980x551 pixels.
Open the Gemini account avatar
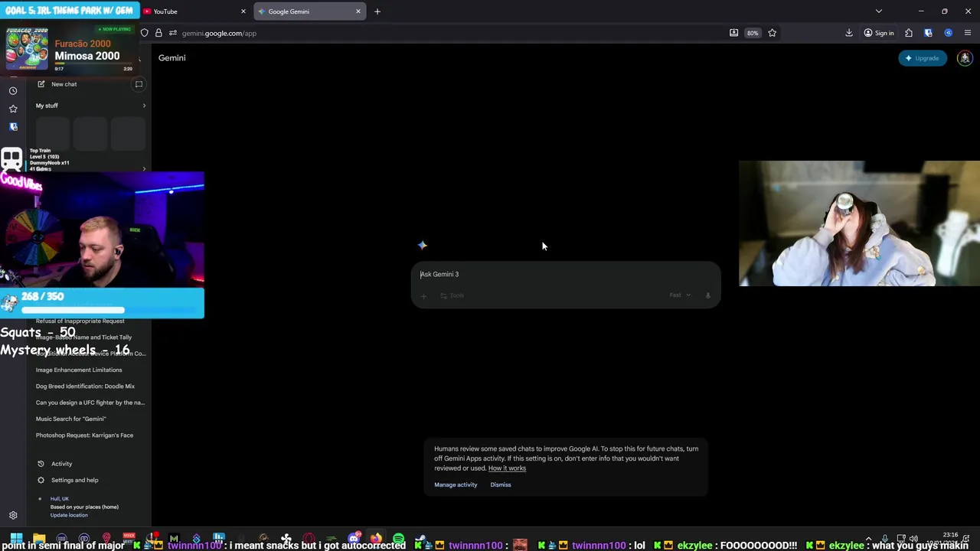tap(965, 58)
